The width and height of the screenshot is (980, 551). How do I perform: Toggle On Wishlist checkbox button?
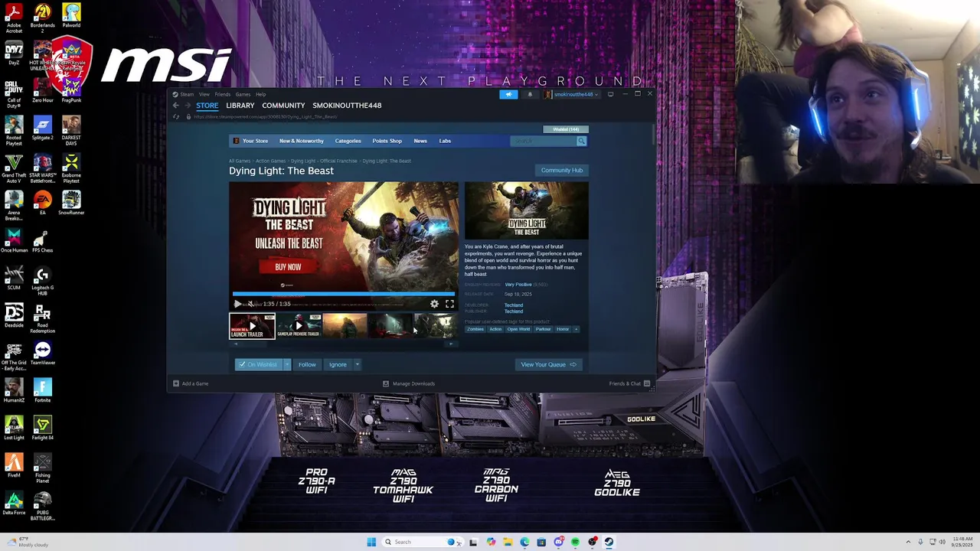pyautogui.click(x=258, y=364)
